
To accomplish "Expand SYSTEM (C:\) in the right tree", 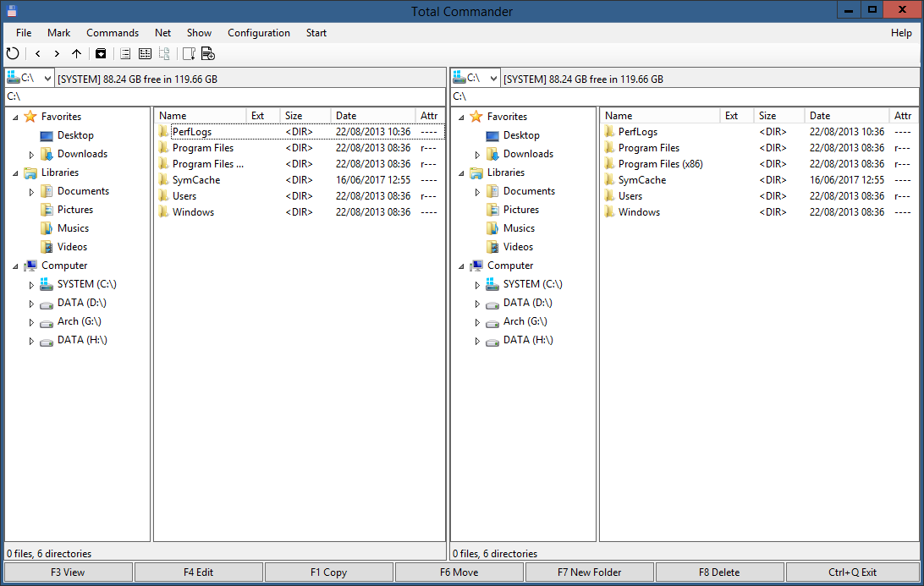I will click(477, 285).
